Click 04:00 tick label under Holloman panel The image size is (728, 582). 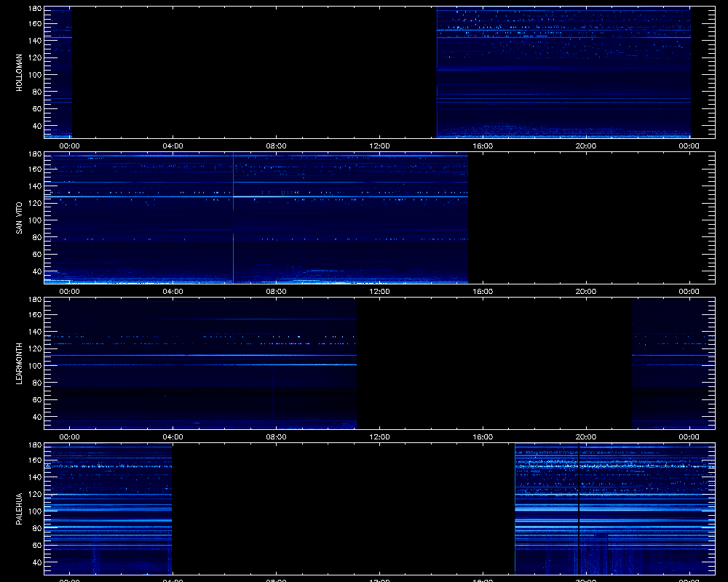(x=173, y=145)
